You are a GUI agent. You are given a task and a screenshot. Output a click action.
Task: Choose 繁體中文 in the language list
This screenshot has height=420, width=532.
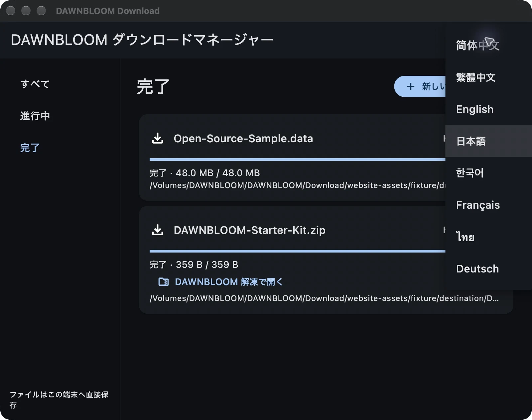point(489,77)
